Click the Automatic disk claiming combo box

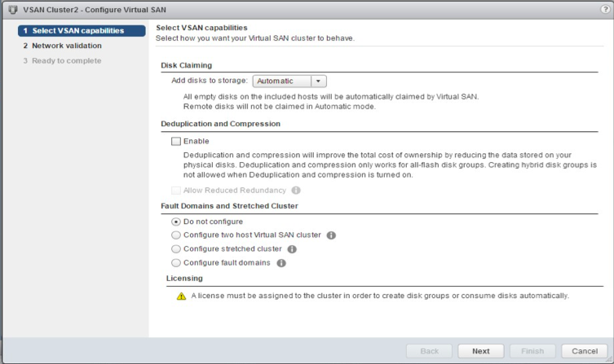tap(282, 81)
